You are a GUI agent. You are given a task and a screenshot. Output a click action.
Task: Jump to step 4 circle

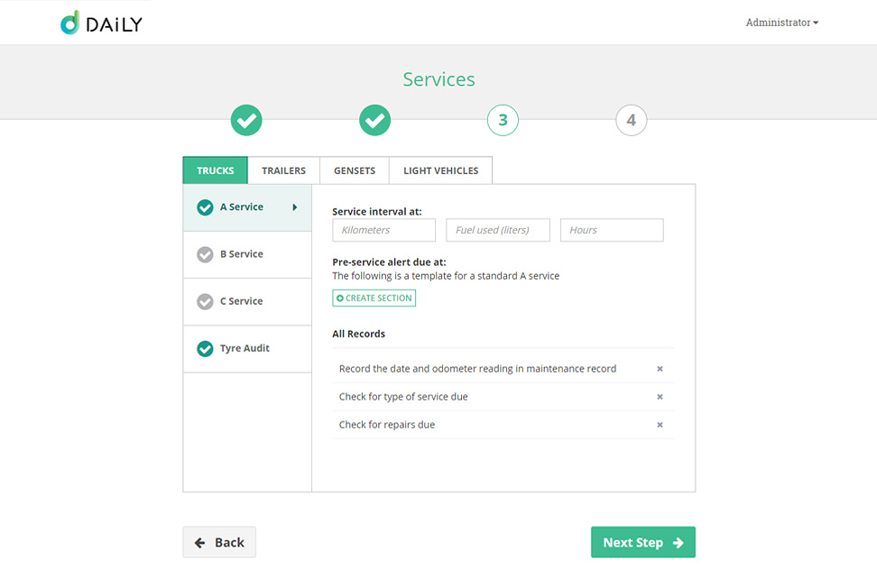click(x=631, y=120)
